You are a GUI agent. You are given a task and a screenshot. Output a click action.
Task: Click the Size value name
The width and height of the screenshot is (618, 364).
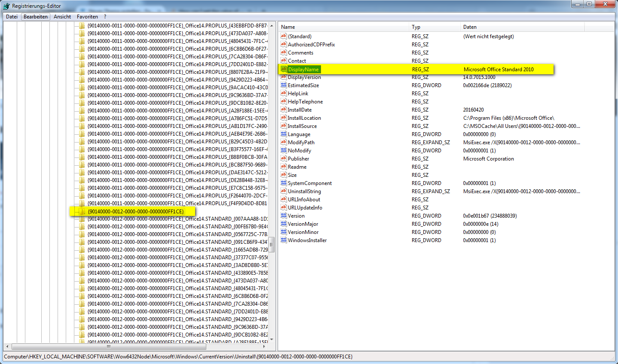pos(292,175)
